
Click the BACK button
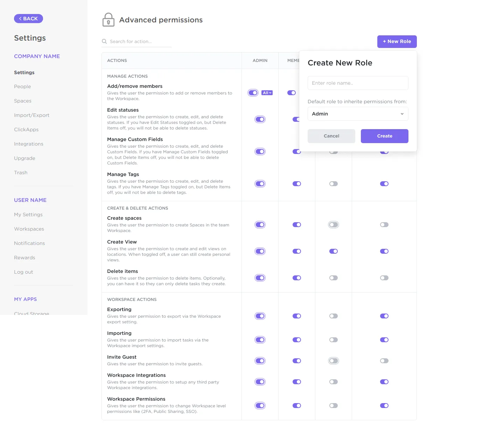tap(28, 19)
